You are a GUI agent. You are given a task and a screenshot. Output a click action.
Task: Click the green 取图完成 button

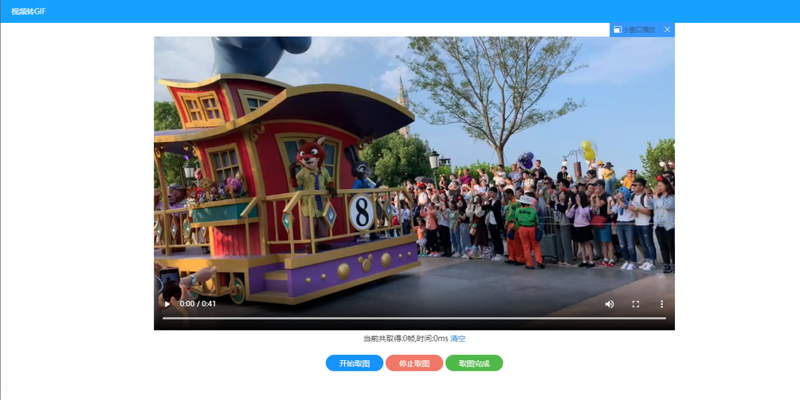pyautogui.click(x=474, y=363)
